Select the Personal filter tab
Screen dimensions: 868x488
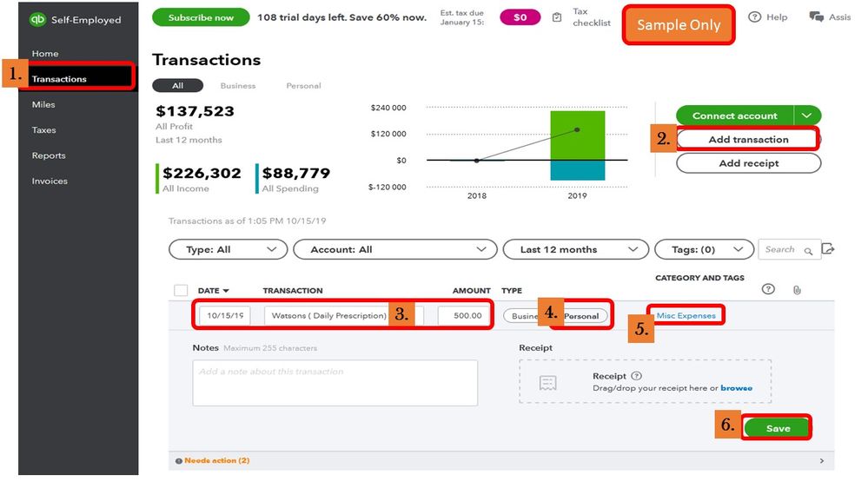pos(303,86)
